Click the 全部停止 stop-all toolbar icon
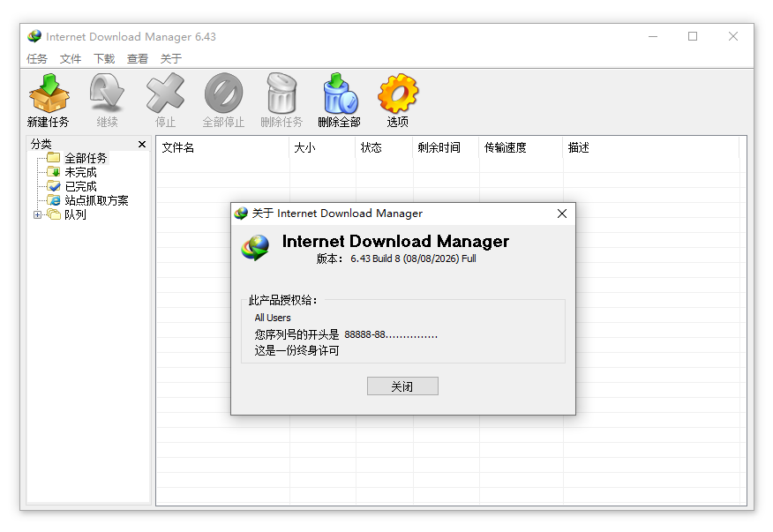Image resolution: width=773 pixels, height=532 pixels. coord(223,94)
